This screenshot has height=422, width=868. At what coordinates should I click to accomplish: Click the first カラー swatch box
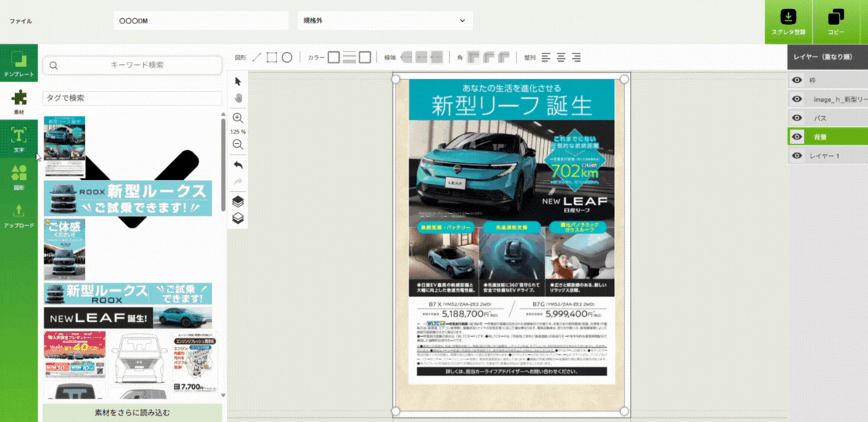coord(334,57)
